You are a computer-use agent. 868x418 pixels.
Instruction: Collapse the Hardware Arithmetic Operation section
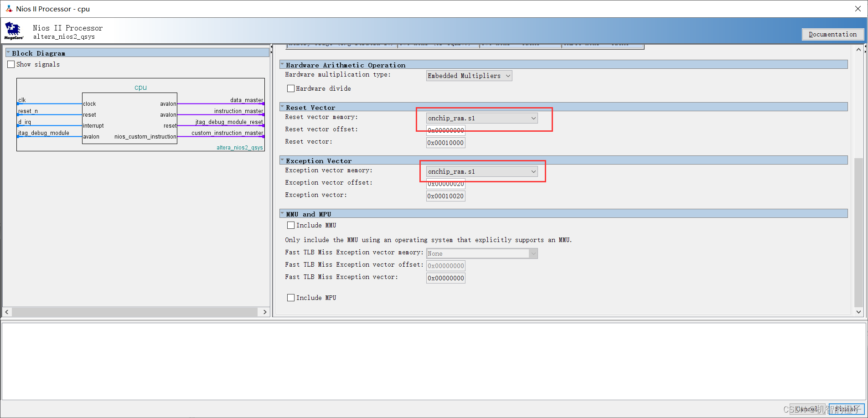tap(282, 65)
